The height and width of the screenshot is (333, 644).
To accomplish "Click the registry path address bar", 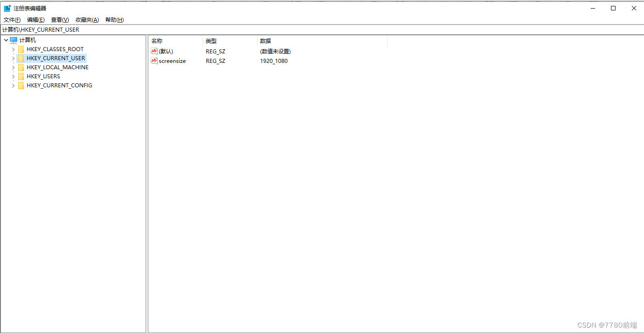I will coord(322,30).
